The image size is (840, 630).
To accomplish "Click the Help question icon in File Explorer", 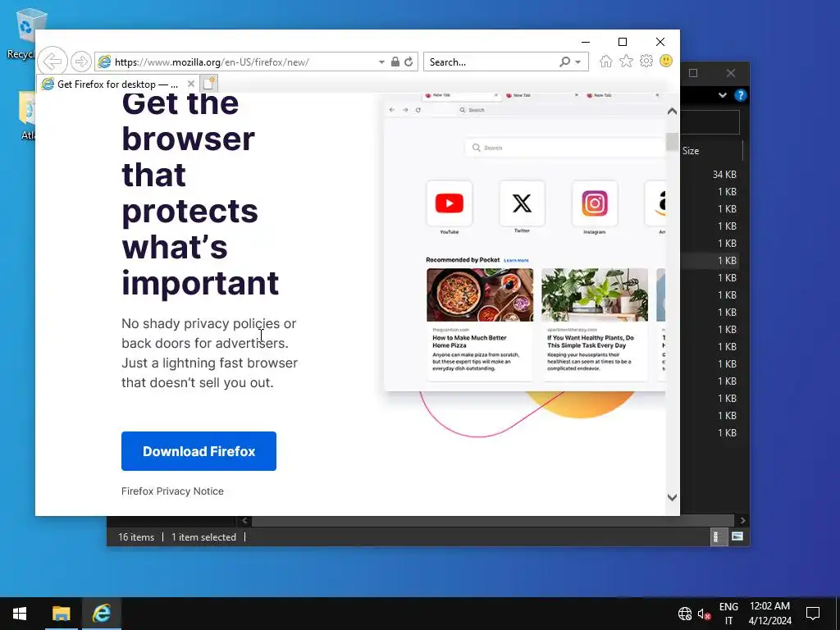I will (741, 95).
